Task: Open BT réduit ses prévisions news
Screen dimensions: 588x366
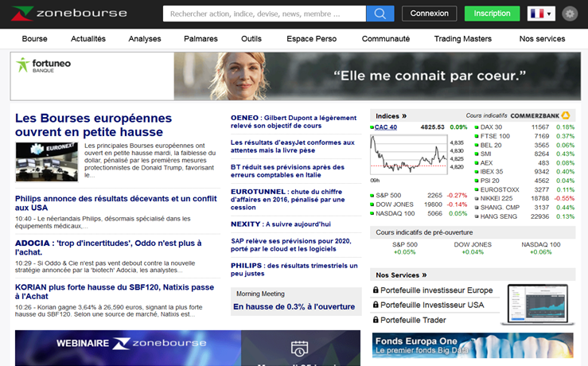Action: (x=287, y=171)
